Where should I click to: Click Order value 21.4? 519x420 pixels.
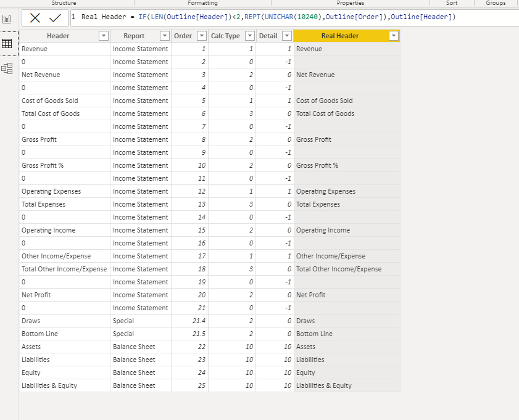click(189, 321)
